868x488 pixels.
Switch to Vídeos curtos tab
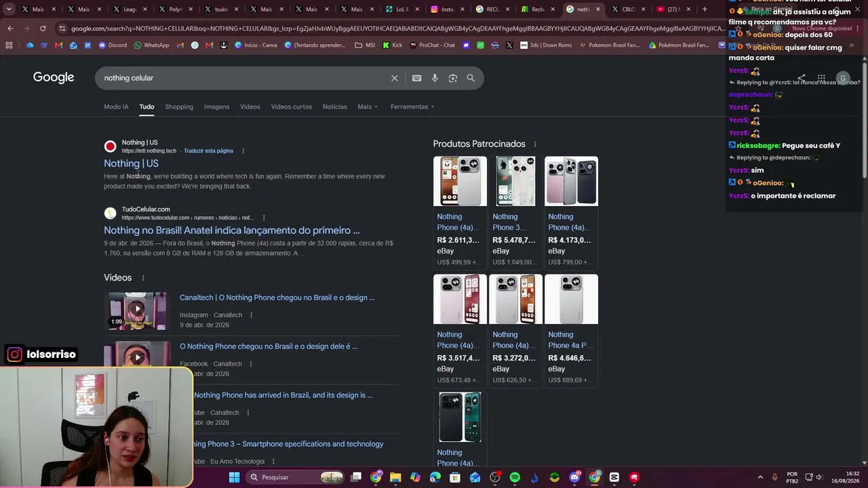click(x=292, y=106)
